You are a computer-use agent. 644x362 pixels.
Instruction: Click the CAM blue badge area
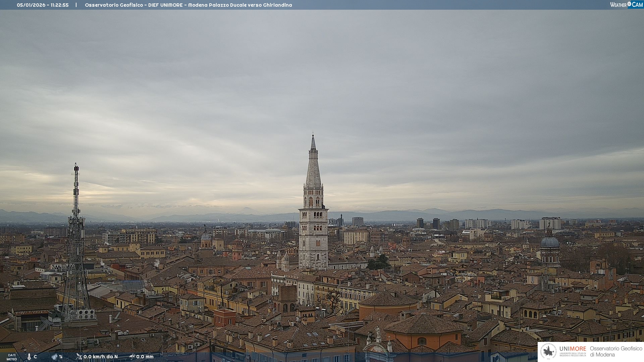637,5
